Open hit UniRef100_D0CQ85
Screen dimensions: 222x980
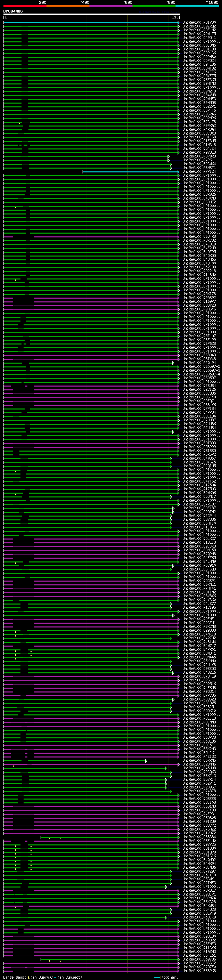199,394
